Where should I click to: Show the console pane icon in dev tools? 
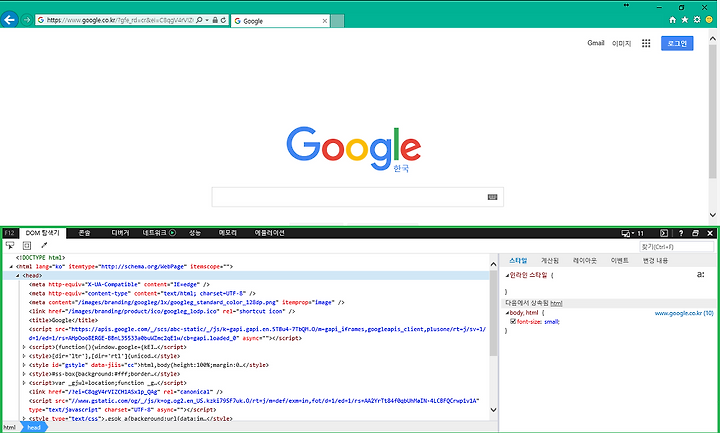[x=664, y=233]
